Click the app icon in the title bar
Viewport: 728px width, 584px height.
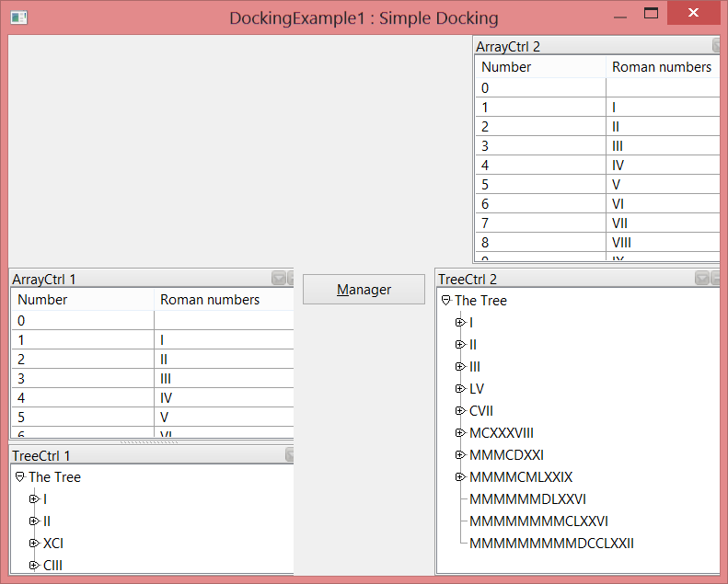pyautogui.click(x=18, y=17)
